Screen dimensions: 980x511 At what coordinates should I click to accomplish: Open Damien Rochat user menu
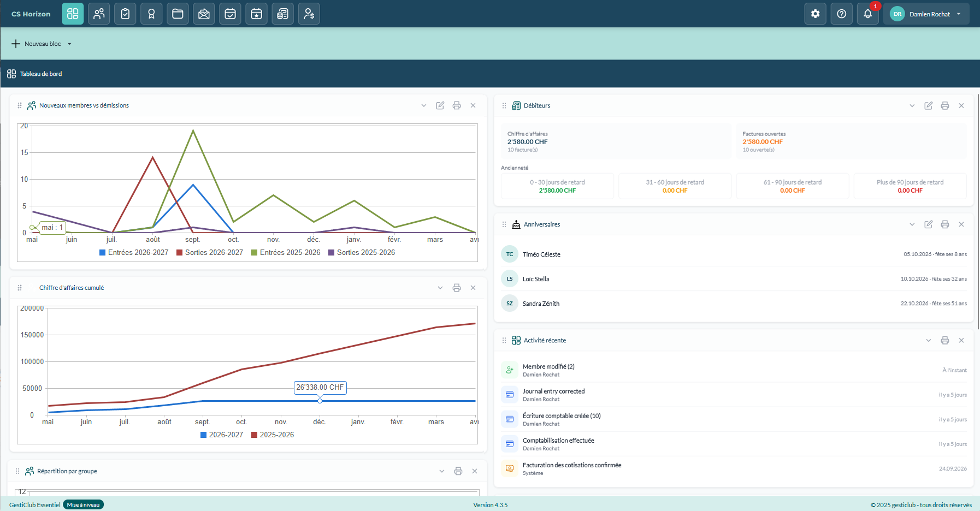tap(926, 14)
